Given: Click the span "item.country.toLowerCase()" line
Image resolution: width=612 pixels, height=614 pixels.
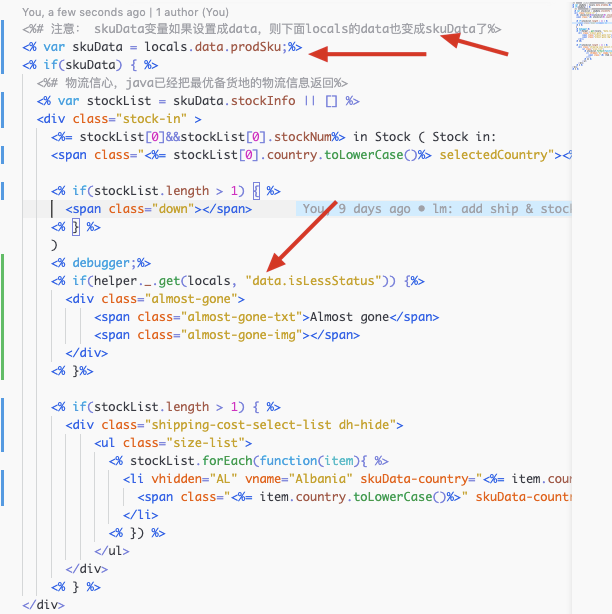Looking at the screenshot, I should [x=354, y=497].
